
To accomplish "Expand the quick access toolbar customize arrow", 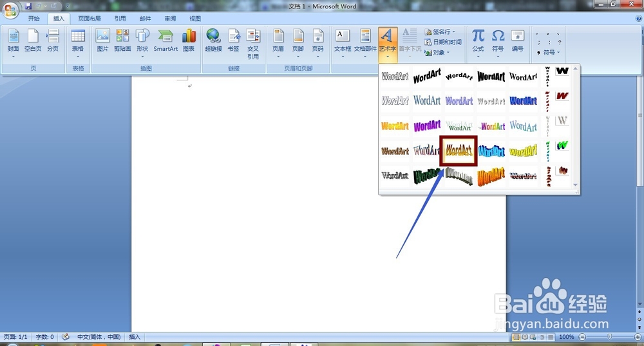I will (68, 6).
